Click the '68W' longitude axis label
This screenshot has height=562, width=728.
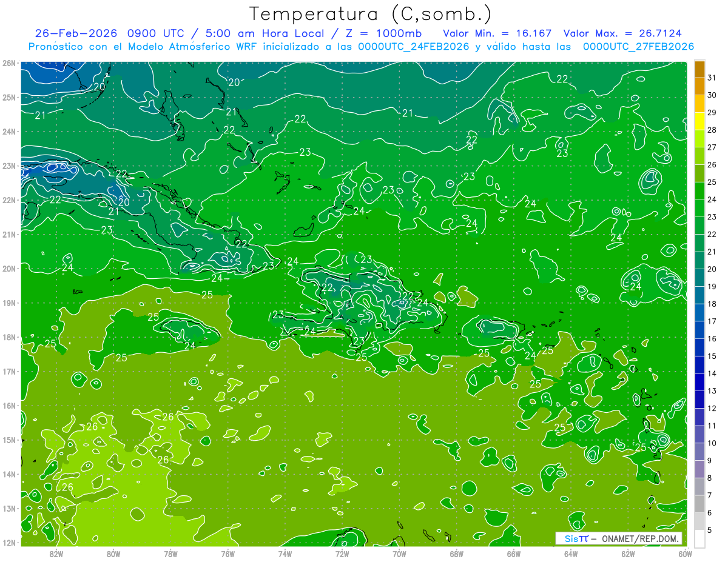pos(457,554)
